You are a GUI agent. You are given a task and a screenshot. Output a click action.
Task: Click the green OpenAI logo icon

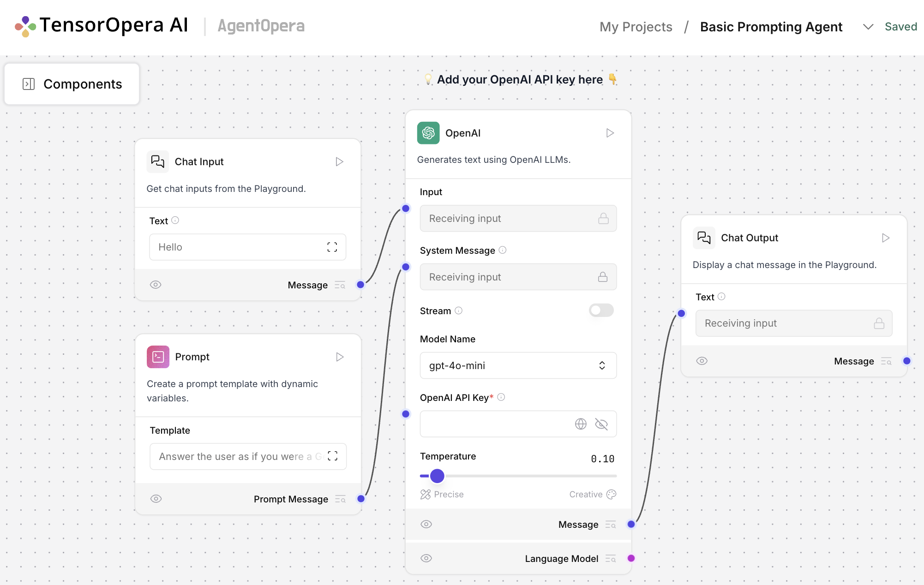tap(428, 133)
